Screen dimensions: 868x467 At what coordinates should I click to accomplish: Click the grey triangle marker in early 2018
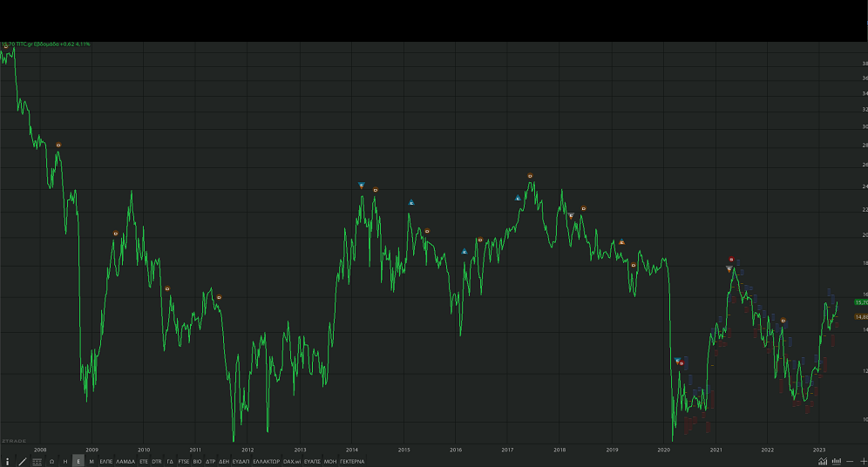point(572,216)
